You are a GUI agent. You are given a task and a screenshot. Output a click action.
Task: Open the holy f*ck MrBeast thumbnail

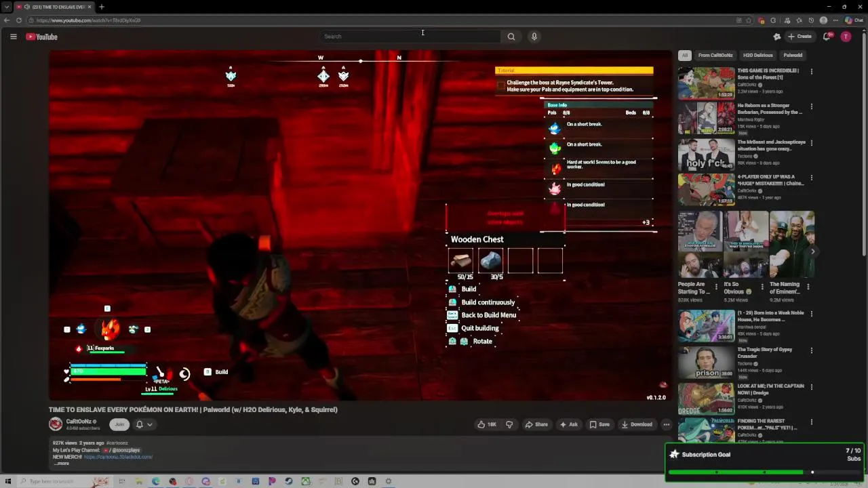coord(706,155)
